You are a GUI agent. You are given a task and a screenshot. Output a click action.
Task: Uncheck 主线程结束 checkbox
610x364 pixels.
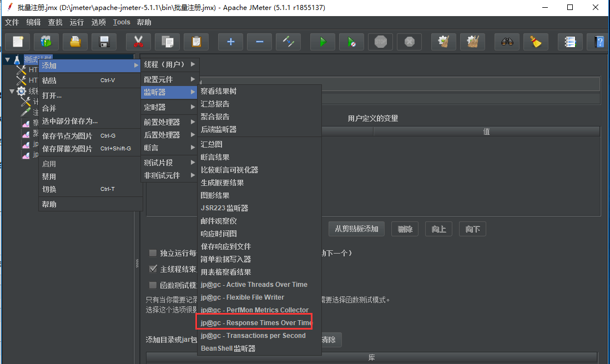pyautogui.click(x=153, y=269)
